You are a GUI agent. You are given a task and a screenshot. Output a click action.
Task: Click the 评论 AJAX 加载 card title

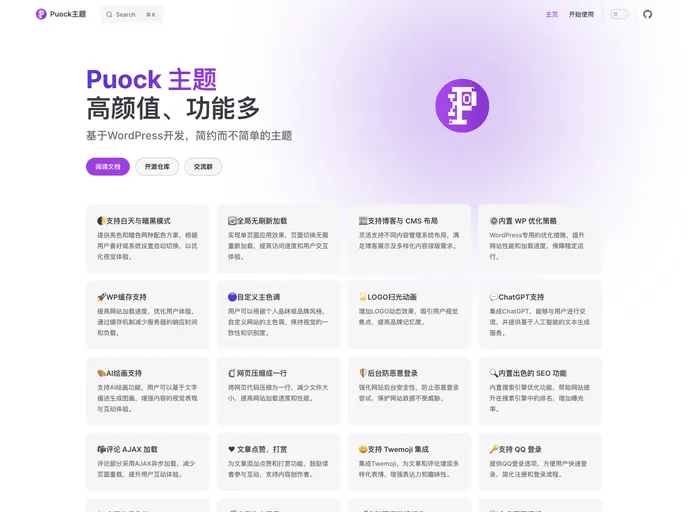[x=132, y=449]
